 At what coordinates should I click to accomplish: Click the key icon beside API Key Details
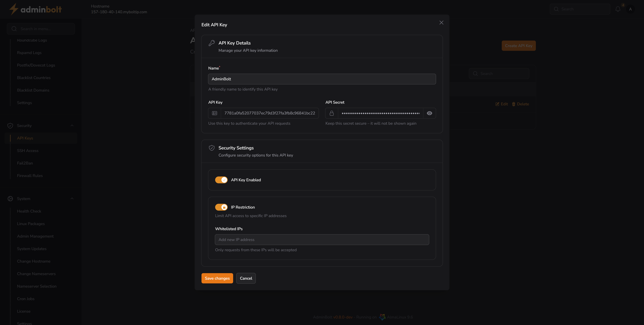click(x=212, y=43)
